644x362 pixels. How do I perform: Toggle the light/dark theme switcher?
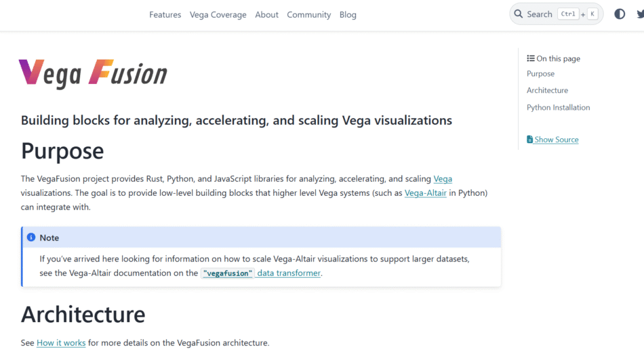tap(620, 14)
